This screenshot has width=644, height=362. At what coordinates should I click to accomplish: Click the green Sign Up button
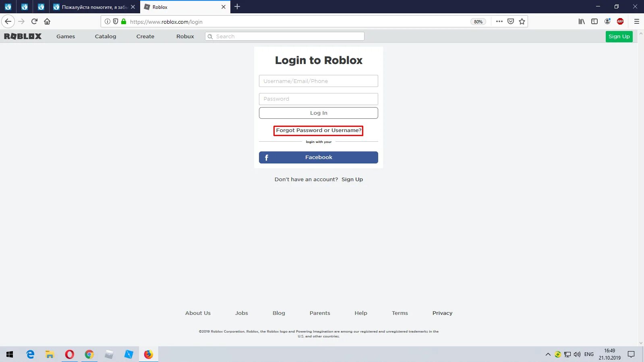click(x=619, y=36)
